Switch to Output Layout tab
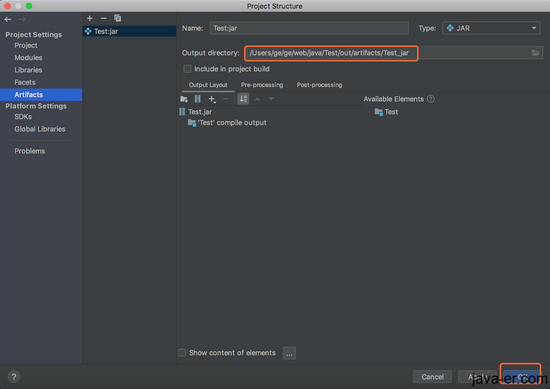This screenshot has height=389, width=550. pos(208,85)
